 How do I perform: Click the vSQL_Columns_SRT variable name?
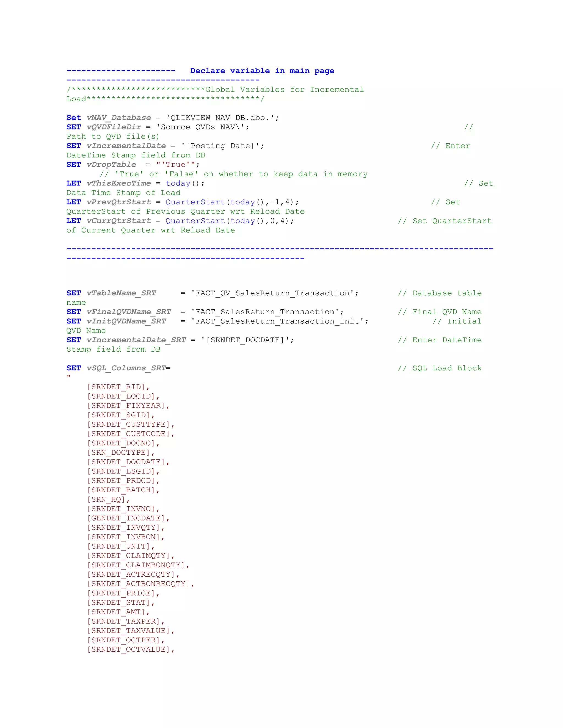(126, 368)
